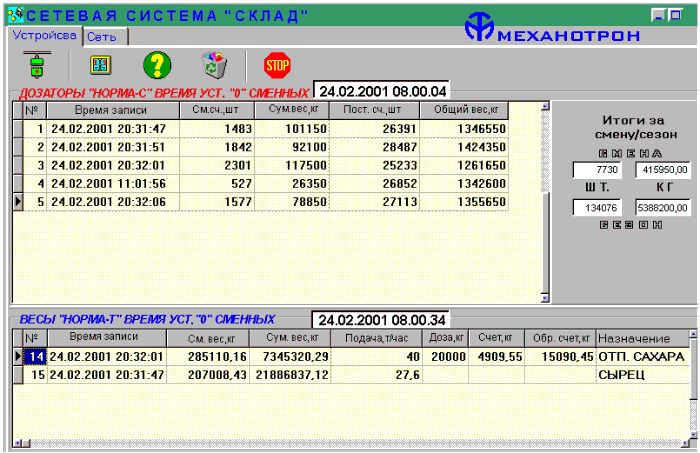Screen dimensions: 700x453
Task: Minimize the Склад window
Action: [x=658, y=15]
